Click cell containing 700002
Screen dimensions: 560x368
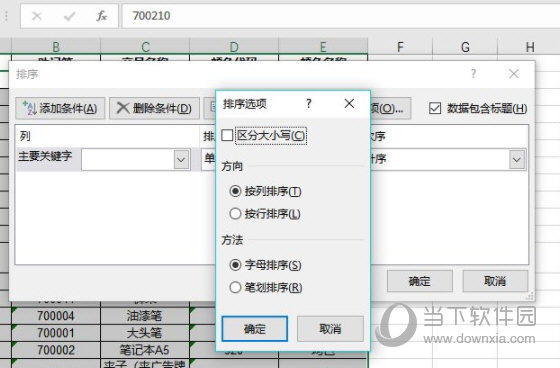(56, 350)
